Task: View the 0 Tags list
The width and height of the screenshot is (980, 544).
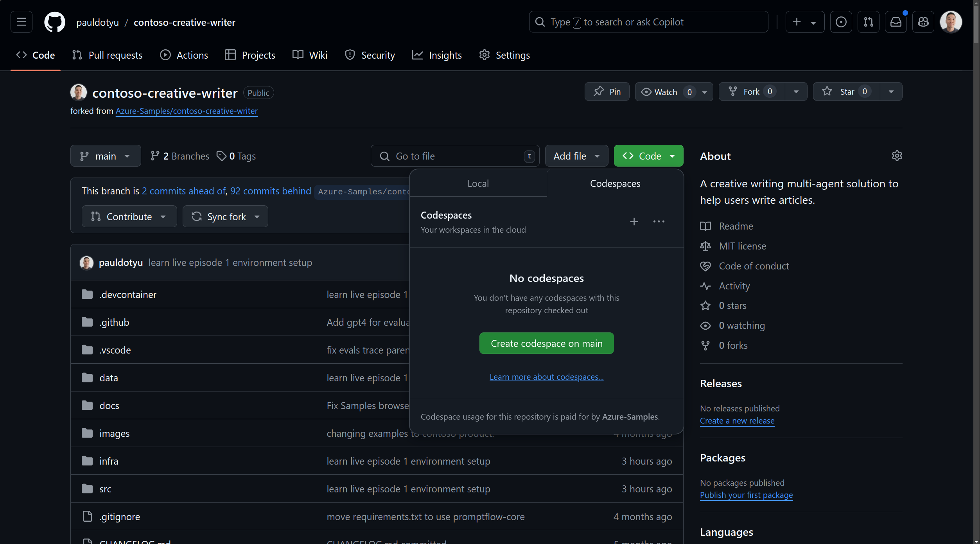Action: coord(236,156)
